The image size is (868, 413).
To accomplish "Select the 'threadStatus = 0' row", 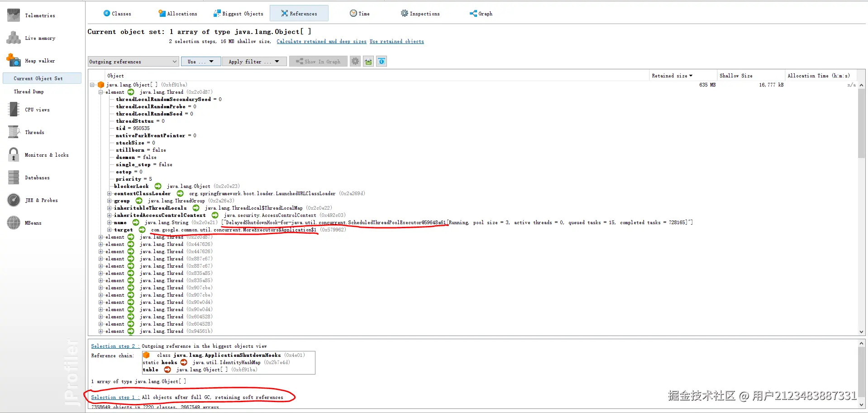I will tap(140, 121).
